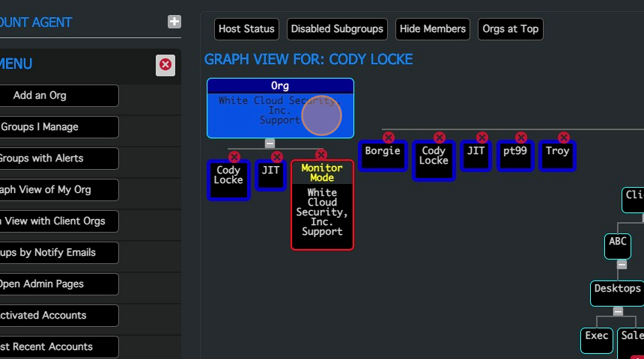Remove the Borgie member via red X
The height and width of the screenshot is (359, 644).
pyautogui.click(x=388, y=138)
